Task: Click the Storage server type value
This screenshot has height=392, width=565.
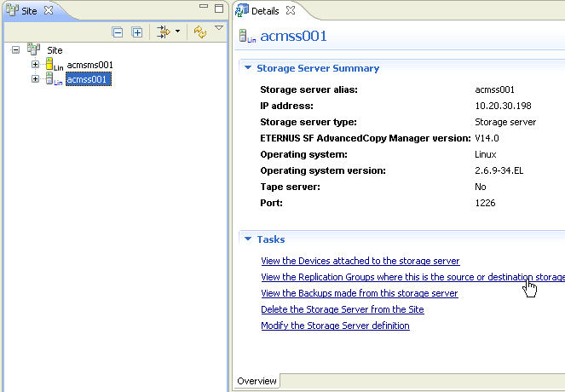Action: (x=505, y=123)
